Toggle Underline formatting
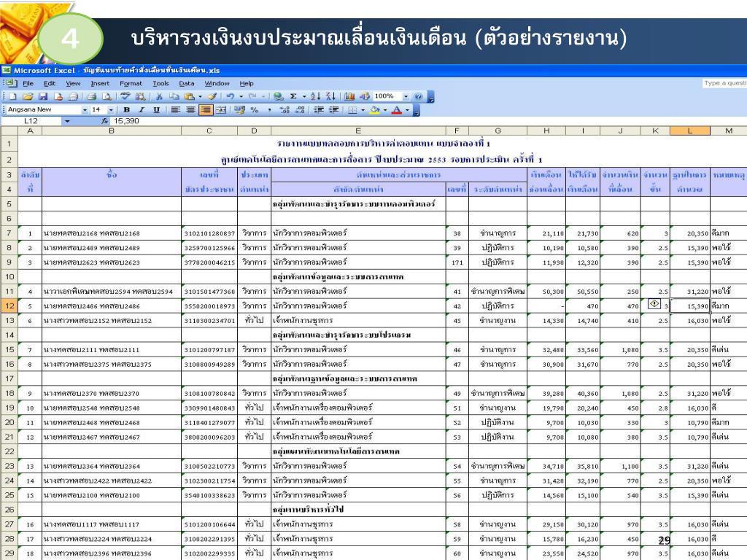The height and width of the screenshot is (560, 747). [156, 109]
